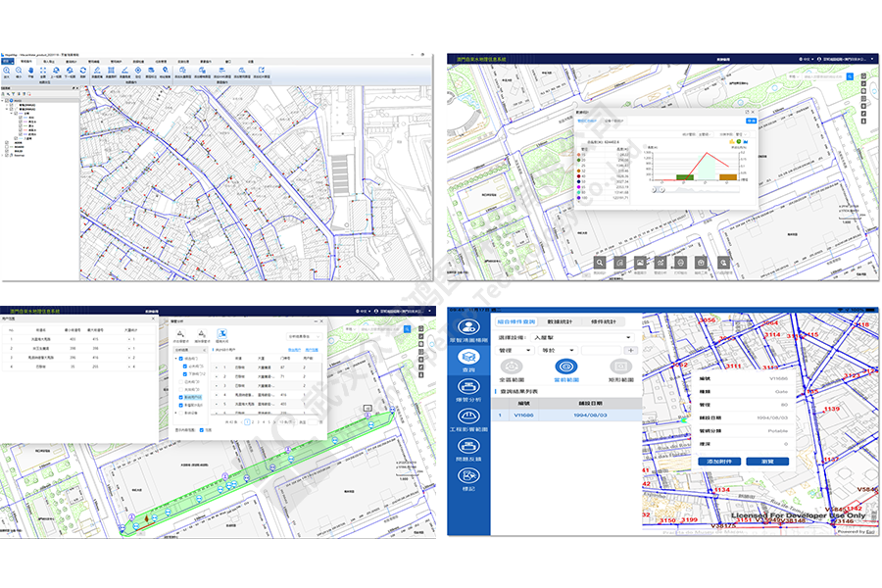Screen dimensions: 882x588
Task: Click the blue button at the statistics dialog's top right
Action: click(x=751, y=121)
